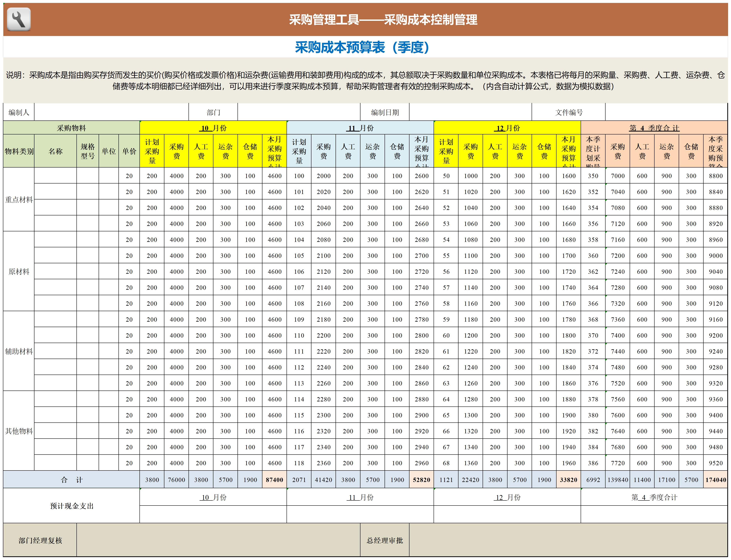Viewport: 731px width, 560px height.
Task: Click the wrench tool icon in the header
Action: [19, 19]
